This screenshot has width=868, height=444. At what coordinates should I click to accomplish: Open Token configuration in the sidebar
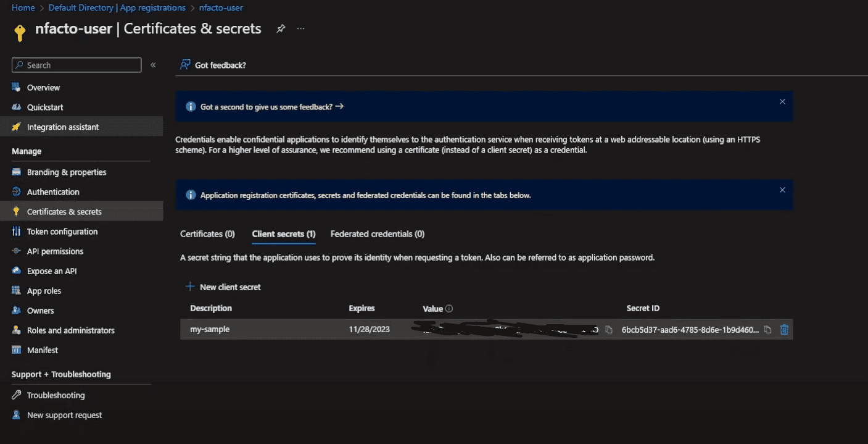[64, 231]
